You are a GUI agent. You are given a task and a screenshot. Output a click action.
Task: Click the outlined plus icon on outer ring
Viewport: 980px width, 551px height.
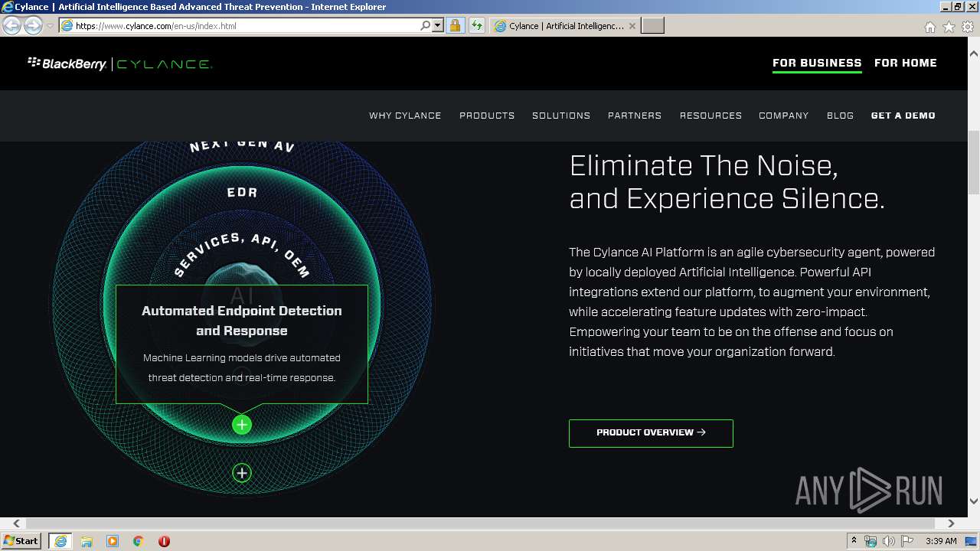point(242,473)
